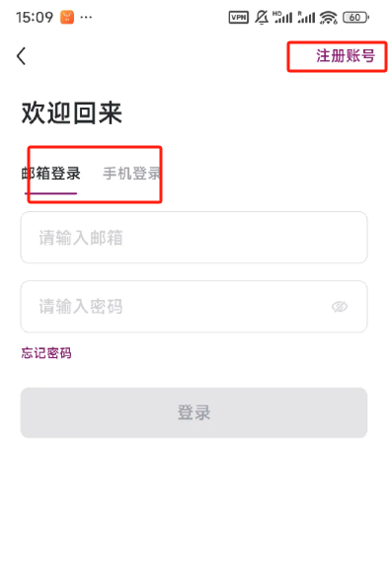
Task: Toggle password visibility eye icon
Action: point(340,307)
